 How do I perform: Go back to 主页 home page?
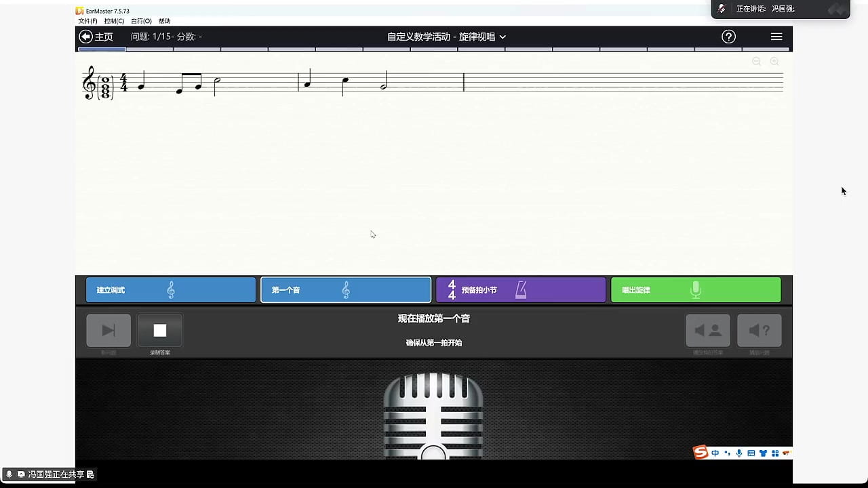(96, 37)
